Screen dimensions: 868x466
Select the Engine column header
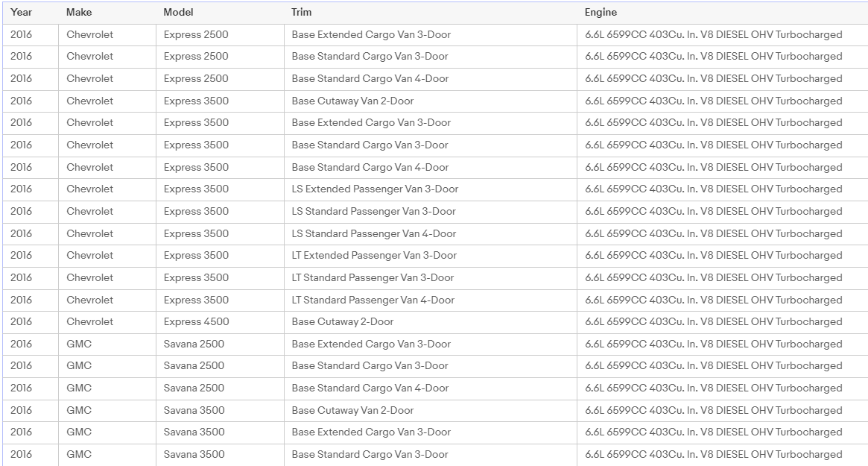(x=601, y=13)
